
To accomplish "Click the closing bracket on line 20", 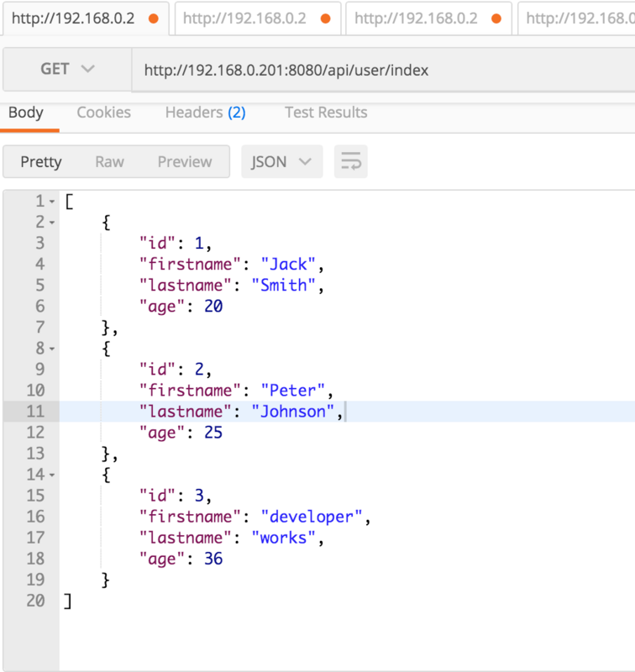I will coord(68,601).
